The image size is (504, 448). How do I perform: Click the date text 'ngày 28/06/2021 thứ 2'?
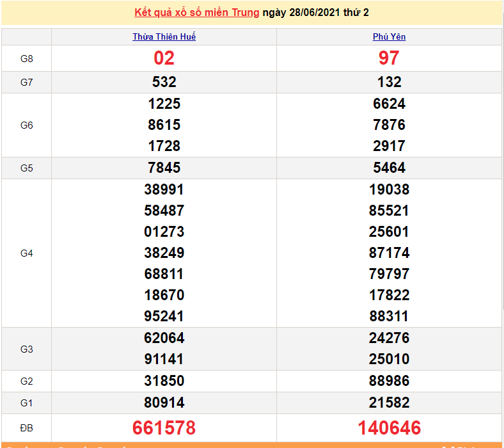[315, 13]
